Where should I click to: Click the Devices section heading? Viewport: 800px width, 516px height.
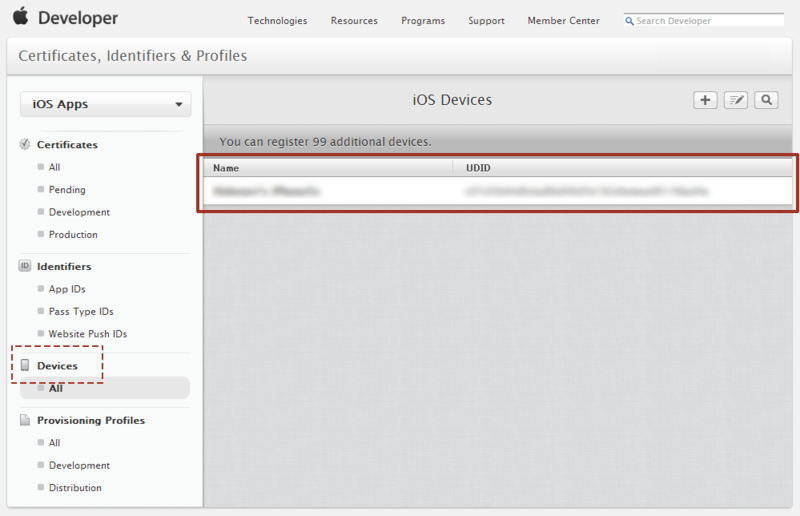(x=57, y=365)
